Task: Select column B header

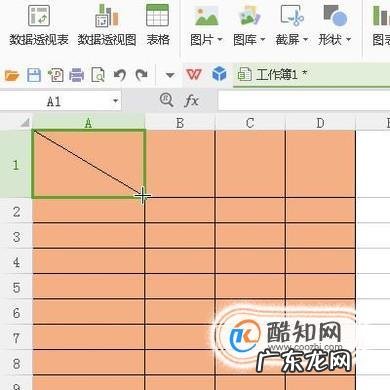Action: click(x=180, y=123)
